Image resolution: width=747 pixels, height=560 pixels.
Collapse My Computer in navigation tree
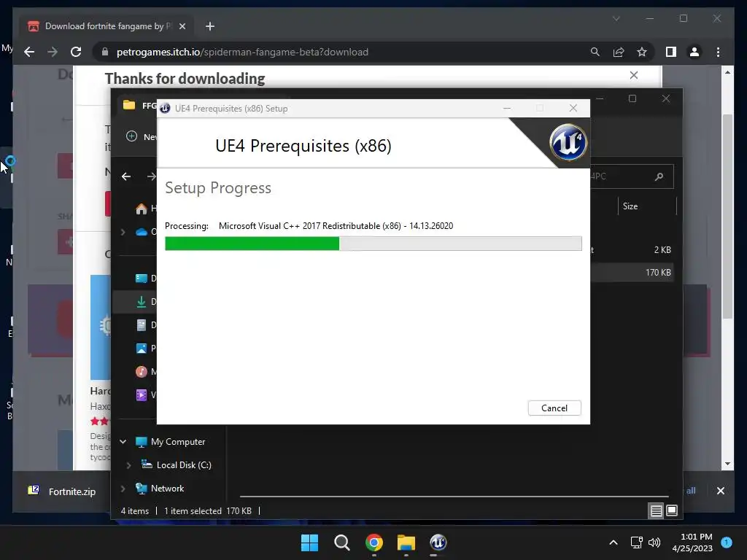[123, 441]
